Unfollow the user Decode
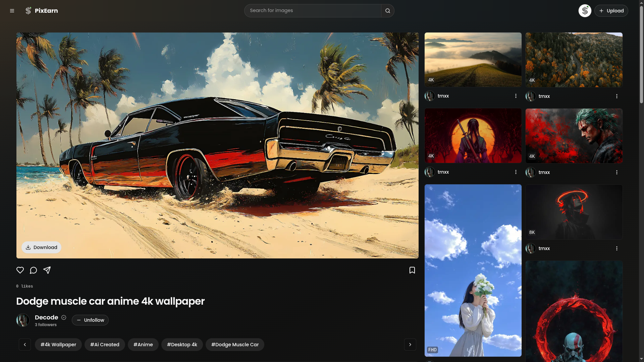The image size is (644, 362). [x=90, y=320]
